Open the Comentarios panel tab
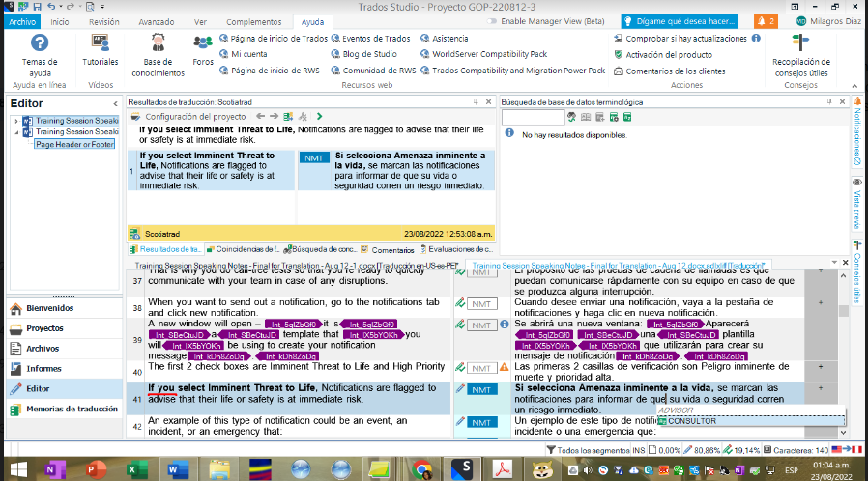Screen dimensions: 868x481 [x=388, y=249]
